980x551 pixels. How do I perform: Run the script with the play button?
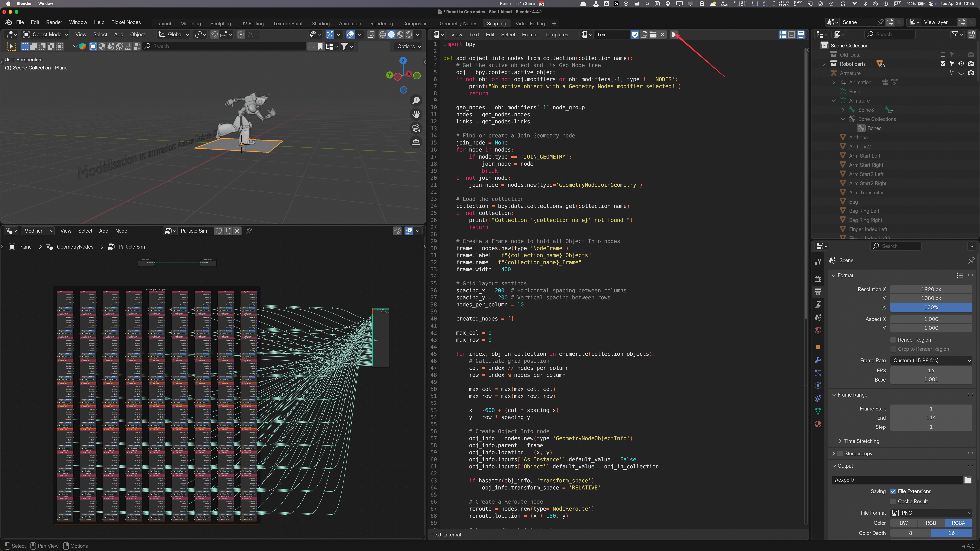point(674,35)
